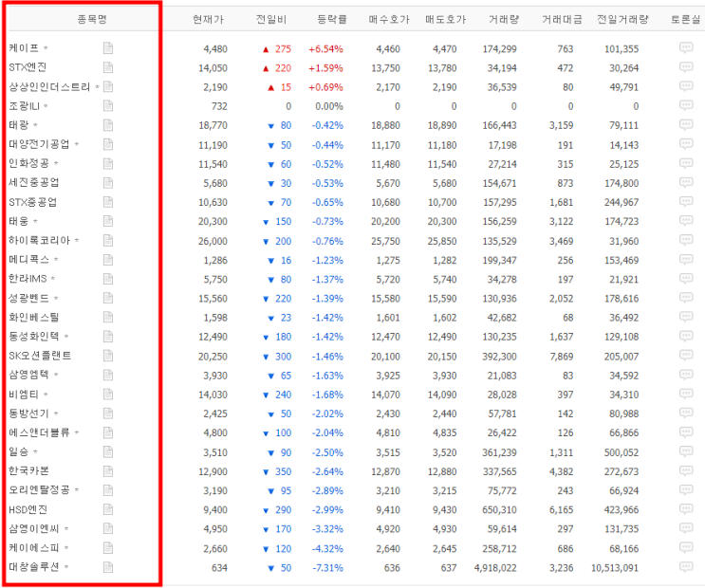Open stock link 한국카본
This screenshot has width=705, height=588.
pyautogui.click(x=28, y=470)
